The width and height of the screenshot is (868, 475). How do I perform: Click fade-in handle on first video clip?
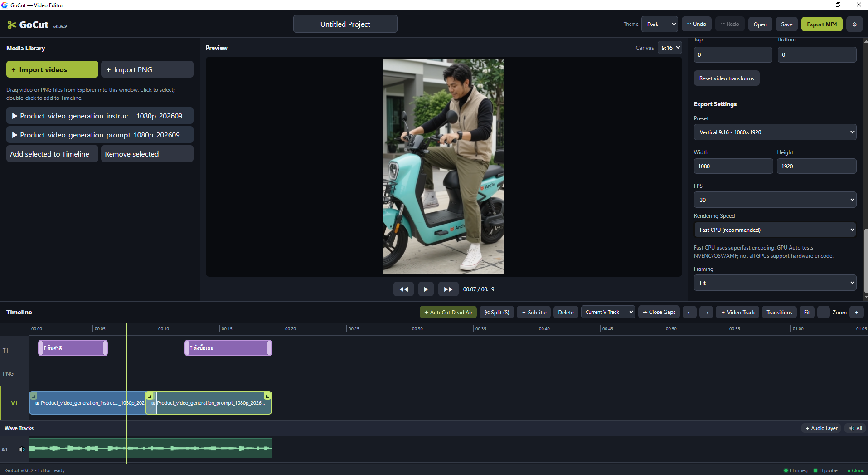34,396
